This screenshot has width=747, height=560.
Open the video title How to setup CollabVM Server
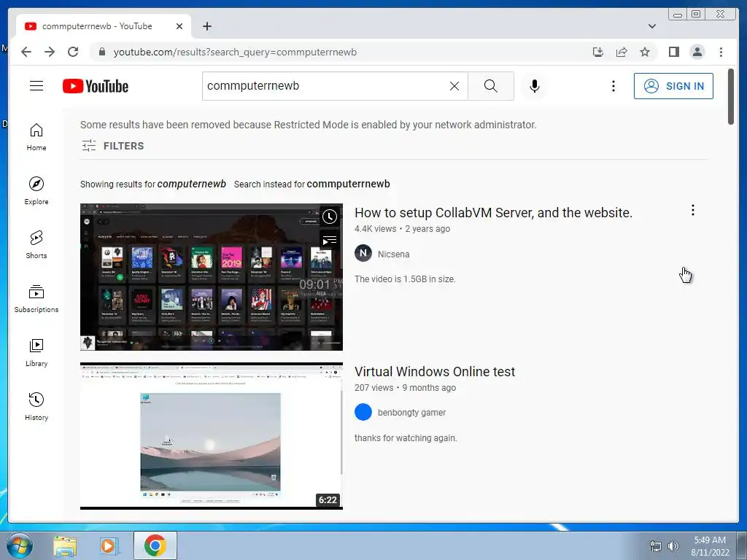(x=494, y=212)
